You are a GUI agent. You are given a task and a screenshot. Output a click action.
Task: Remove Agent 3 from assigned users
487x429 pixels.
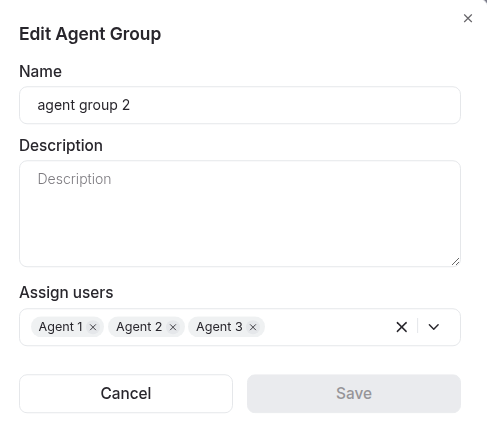click(253, 327)
